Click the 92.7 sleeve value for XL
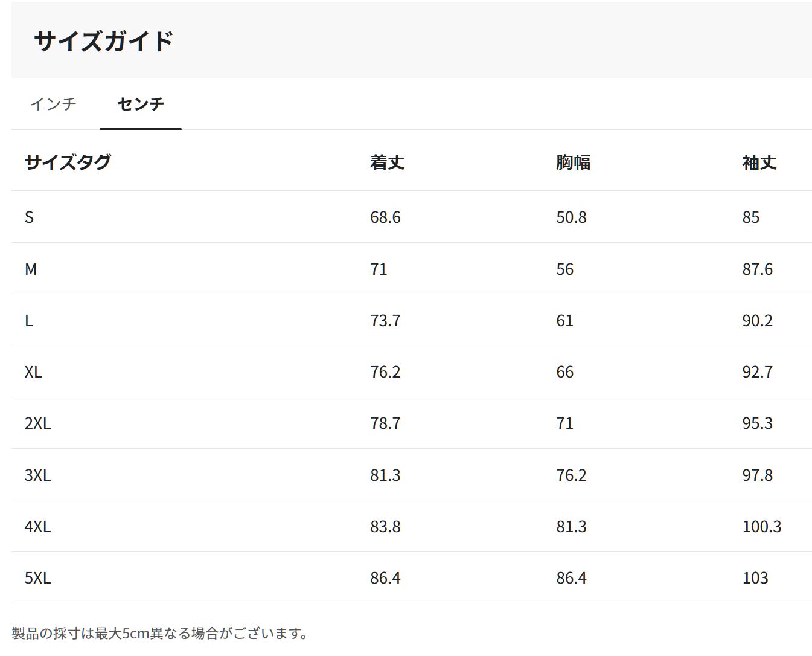The height and width of the screenshot is (656, 812). (x=757, y=372)
